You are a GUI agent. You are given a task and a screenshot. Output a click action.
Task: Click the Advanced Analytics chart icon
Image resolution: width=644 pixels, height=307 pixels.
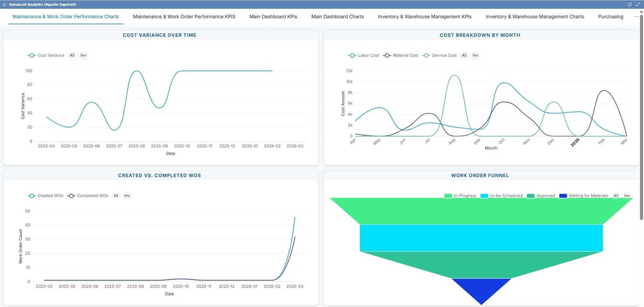pyautogui.click(x=4, y=4)
